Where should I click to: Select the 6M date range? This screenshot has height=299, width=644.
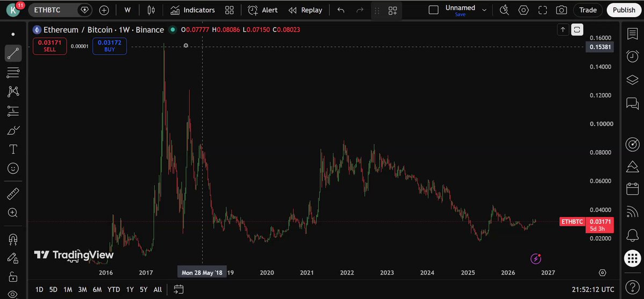tap(97, 289)
